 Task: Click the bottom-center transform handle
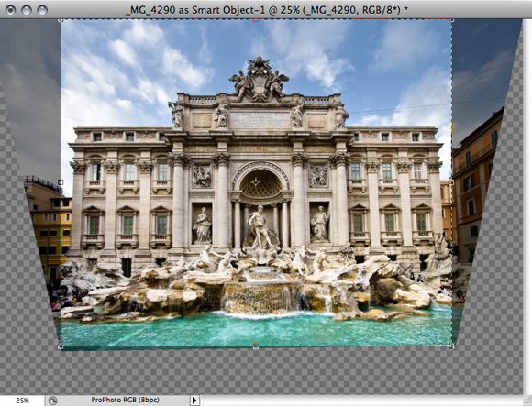coord(256,346)
